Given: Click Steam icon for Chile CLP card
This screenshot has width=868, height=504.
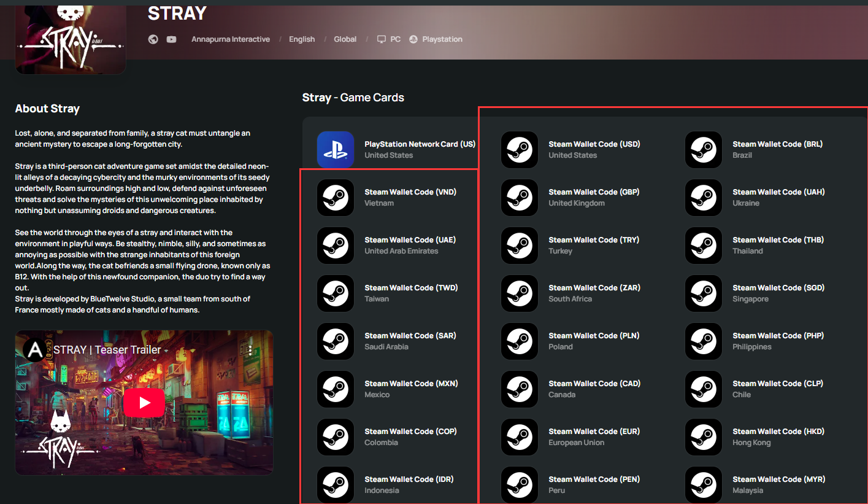Looking at the screenshot, I should pos(704,389).
